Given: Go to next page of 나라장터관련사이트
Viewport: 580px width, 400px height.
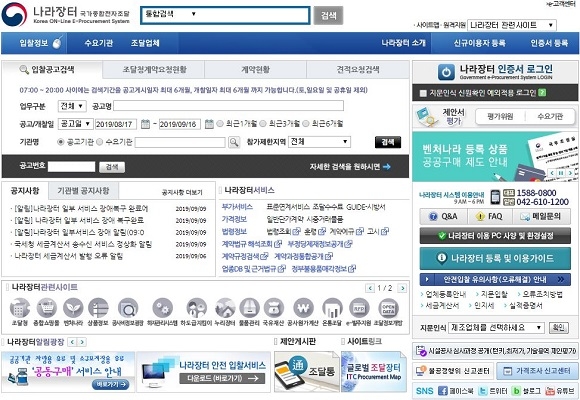Looking at the screenshot, I should pyautogui.click(x=402, y=288).
